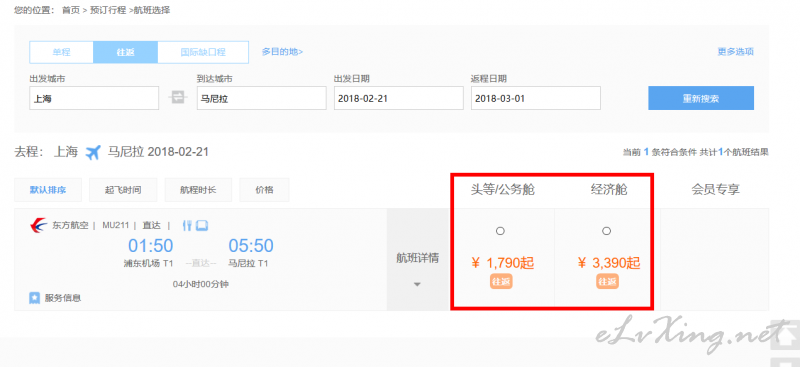Switch to 单程 one-way tab
The image size is (800, 367).
[61, 52]
